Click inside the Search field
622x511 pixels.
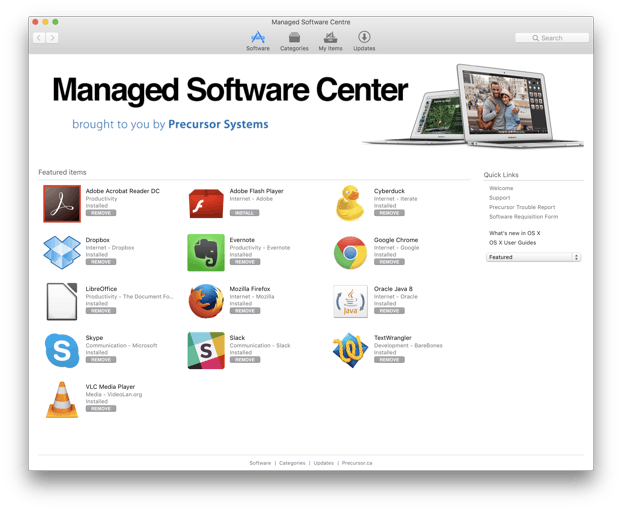552,38
